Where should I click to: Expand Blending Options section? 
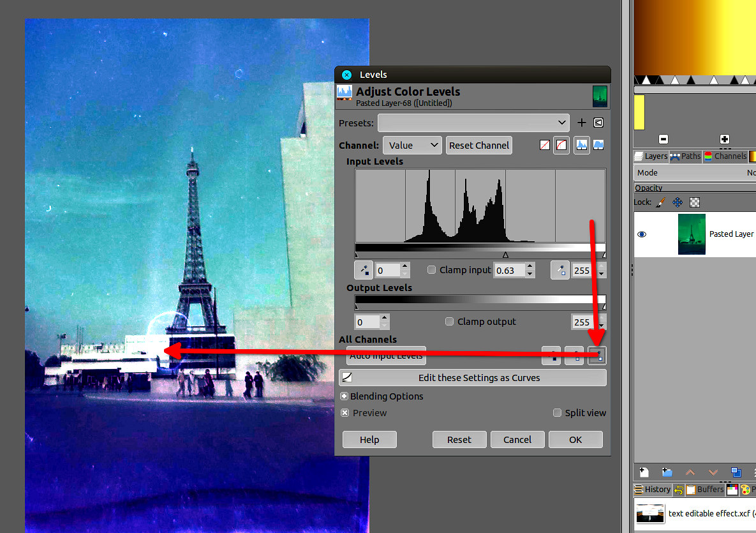tap(344, 396)
